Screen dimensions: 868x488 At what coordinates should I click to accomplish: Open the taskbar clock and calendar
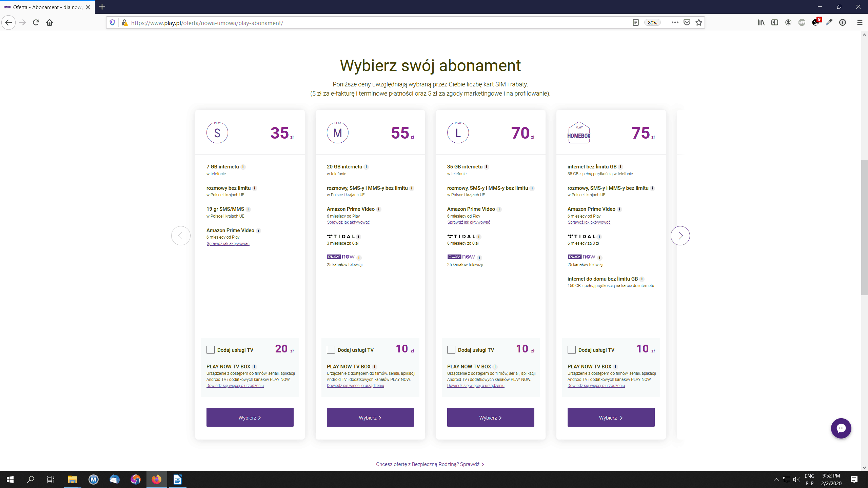831,480
